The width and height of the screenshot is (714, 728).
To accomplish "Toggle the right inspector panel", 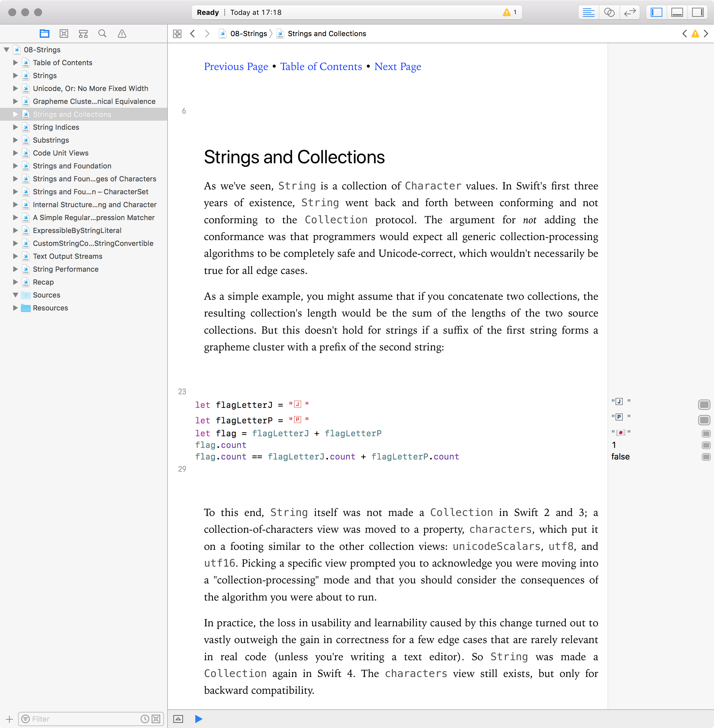I will point(697,12).
